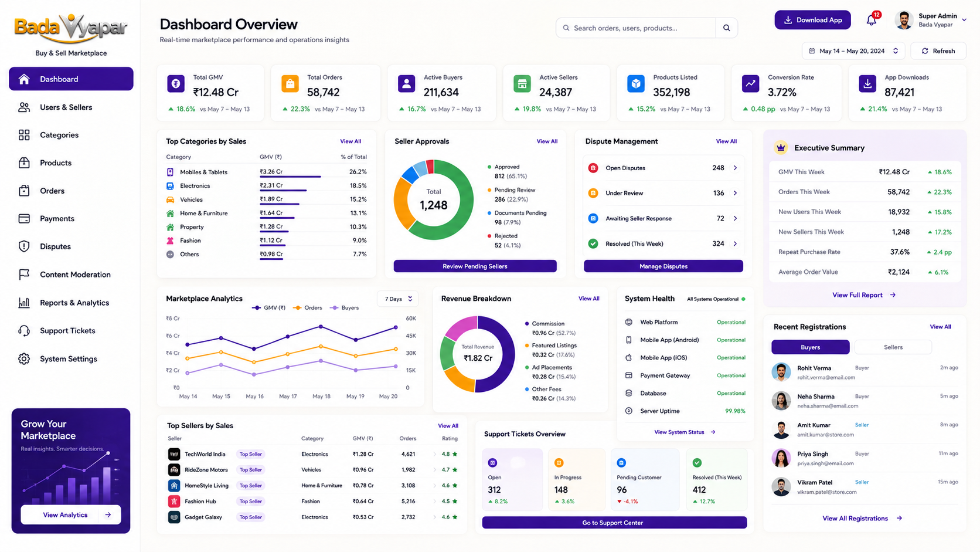The height and width of the screenshot is (552, 980).
Task: Click the Total GMV rupee icon
Action: point(176,84)
